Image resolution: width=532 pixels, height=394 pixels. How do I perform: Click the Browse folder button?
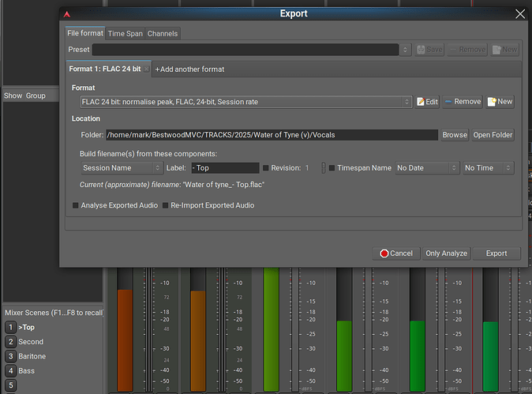(x=454, y=135)
